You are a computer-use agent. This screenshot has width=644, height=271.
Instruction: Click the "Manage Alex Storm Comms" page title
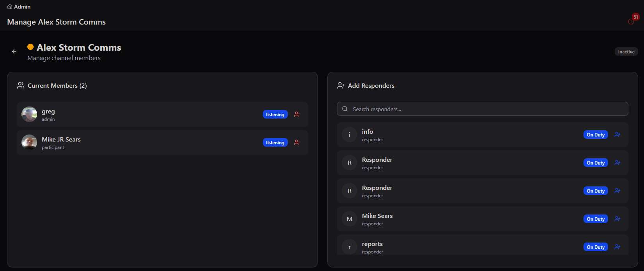[56, 22]
